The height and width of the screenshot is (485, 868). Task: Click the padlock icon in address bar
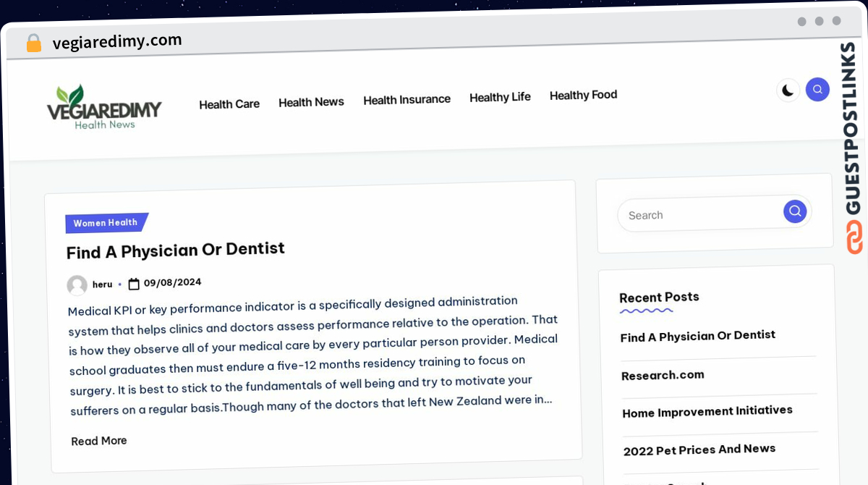click(34, 43)
